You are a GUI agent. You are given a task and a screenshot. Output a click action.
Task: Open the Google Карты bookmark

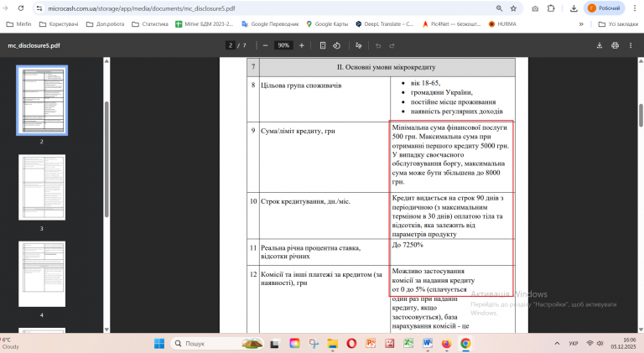click(x=327, y=24)
